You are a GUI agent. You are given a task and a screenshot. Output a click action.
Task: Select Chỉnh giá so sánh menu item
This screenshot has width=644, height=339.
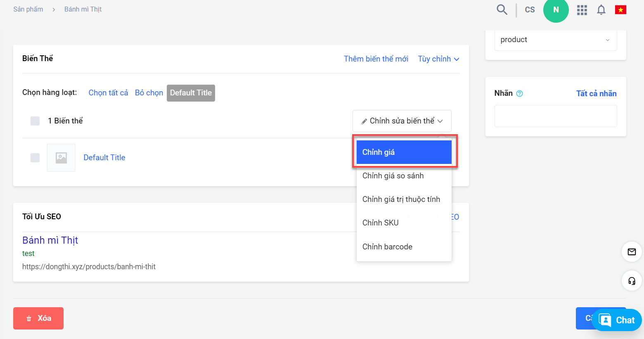393,176
